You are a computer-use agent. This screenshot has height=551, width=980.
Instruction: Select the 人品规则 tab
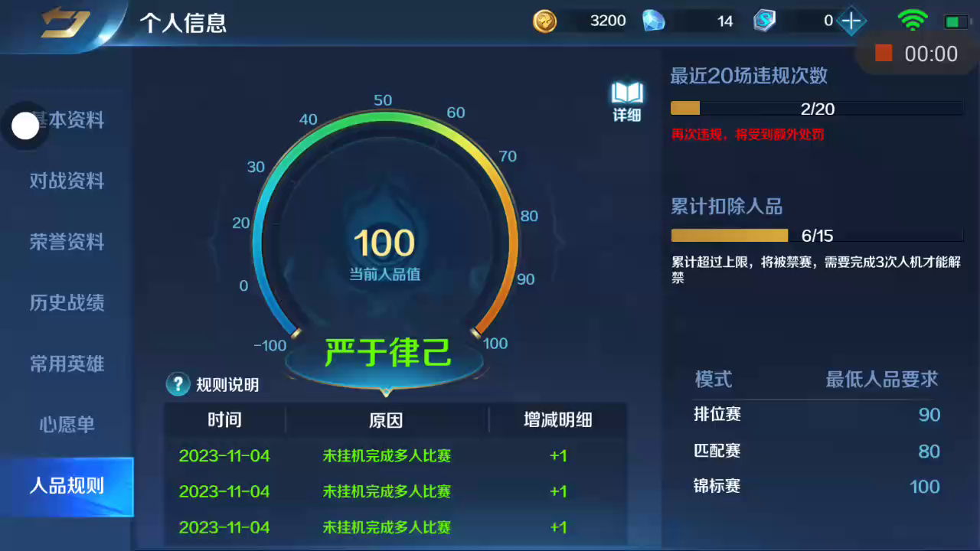click(67, 486)
